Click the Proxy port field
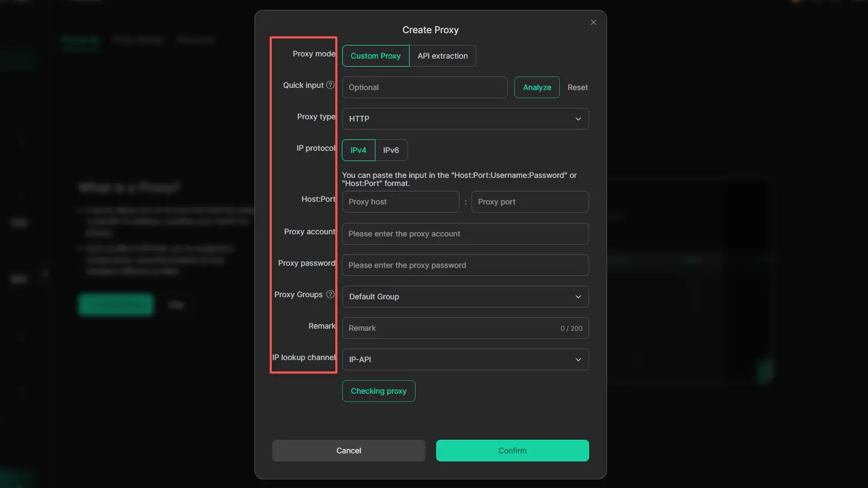 point(529,202)
